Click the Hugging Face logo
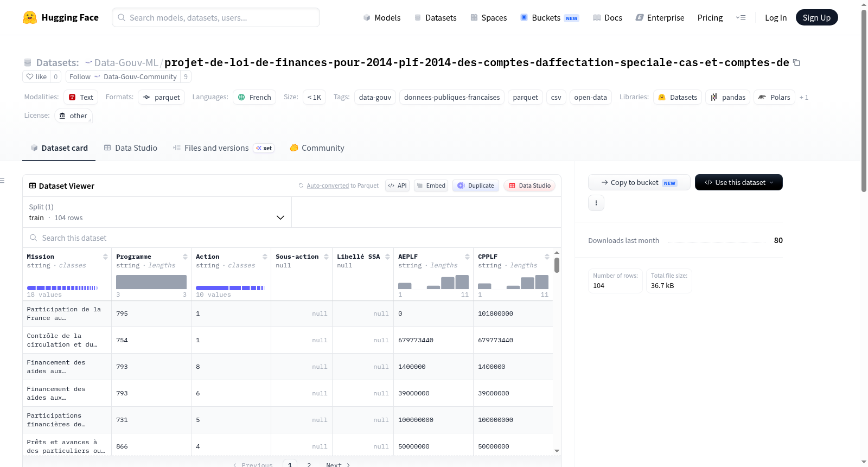868x467 pixels. tap(61, 17)
